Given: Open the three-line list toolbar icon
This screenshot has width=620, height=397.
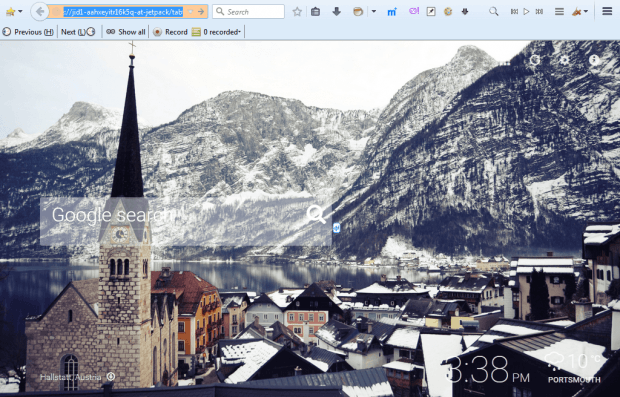Looking at the screenshot, I should [559, 12].
